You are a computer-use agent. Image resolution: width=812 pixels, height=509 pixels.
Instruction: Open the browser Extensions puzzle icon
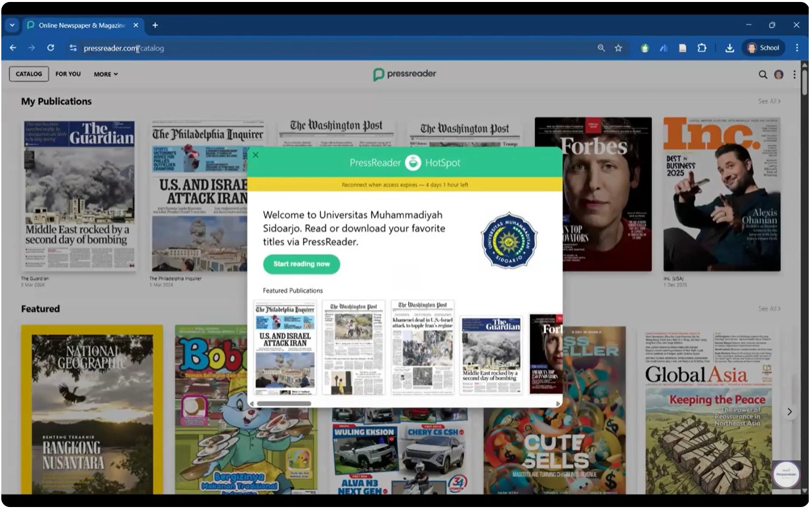click(701, 48)
